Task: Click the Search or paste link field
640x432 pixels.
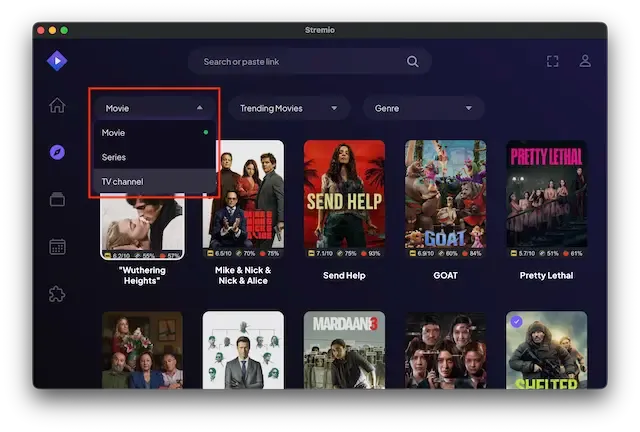Action: [x=309, y=62]
